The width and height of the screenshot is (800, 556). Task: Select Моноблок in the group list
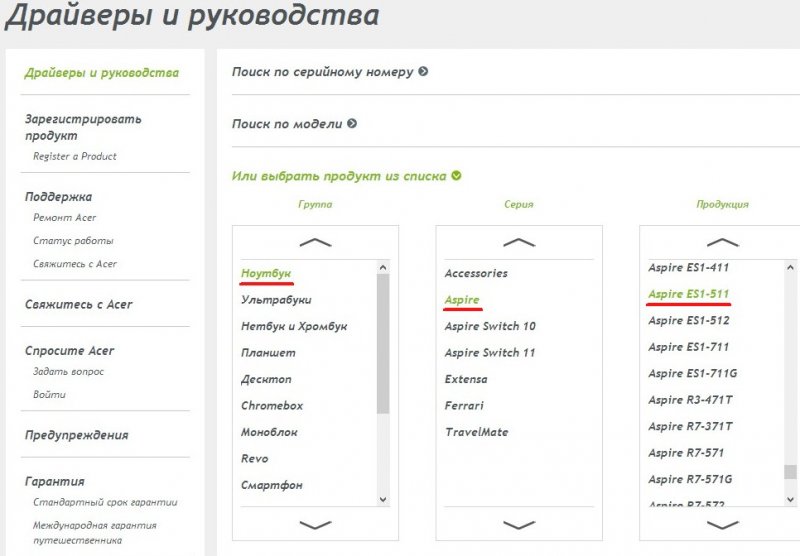point(269,433)
